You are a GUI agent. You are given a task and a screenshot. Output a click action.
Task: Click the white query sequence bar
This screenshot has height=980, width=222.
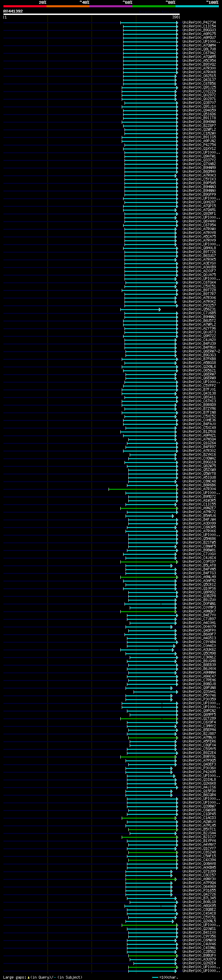click(92, 15)
